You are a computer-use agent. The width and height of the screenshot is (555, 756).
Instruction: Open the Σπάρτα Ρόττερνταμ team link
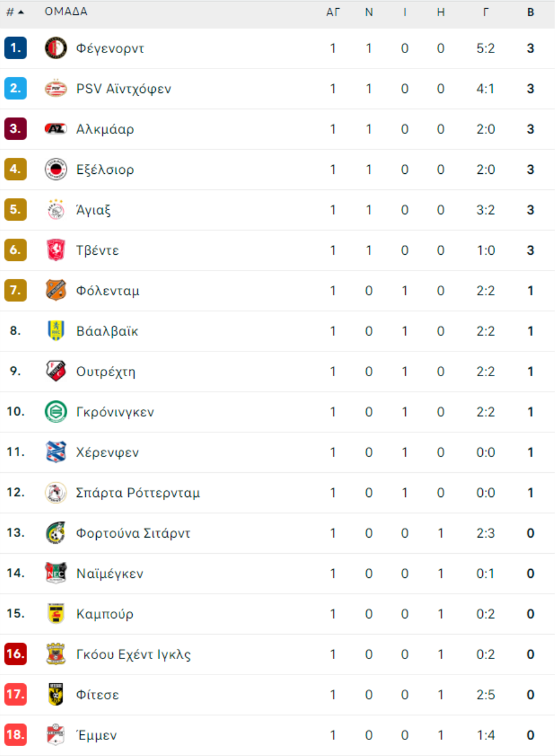tap(138, 493)
